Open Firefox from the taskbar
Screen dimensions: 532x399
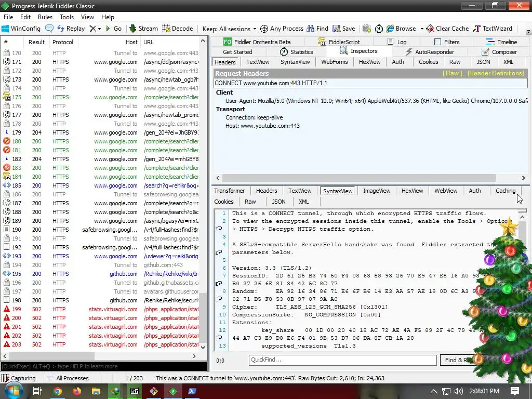click(x=77, y=391)
